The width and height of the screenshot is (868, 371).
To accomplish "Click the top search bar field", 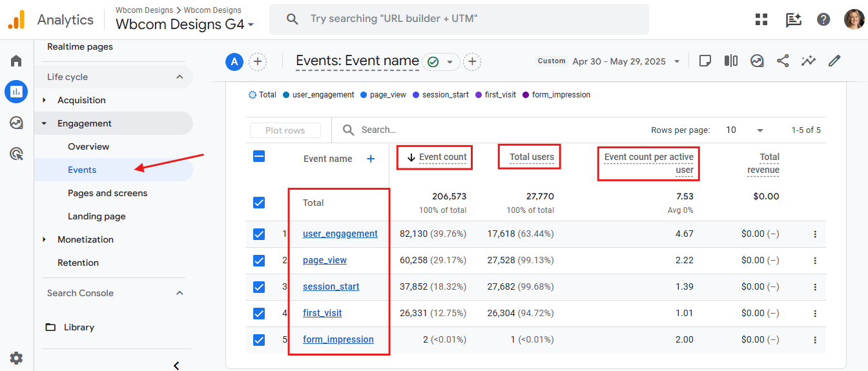I will coord(459,19).
